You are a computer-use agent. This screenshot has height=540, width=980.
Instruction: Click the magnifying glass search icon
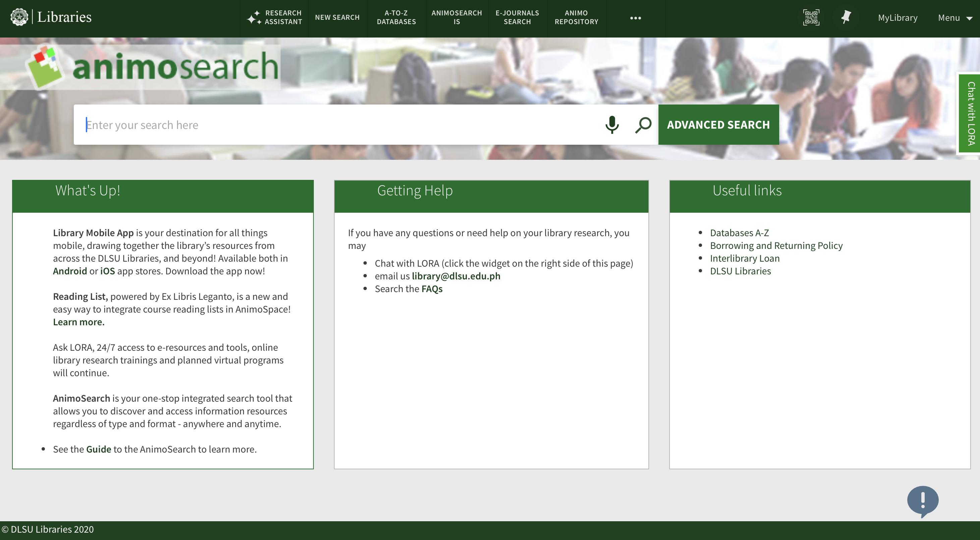[x=643, y=125]
